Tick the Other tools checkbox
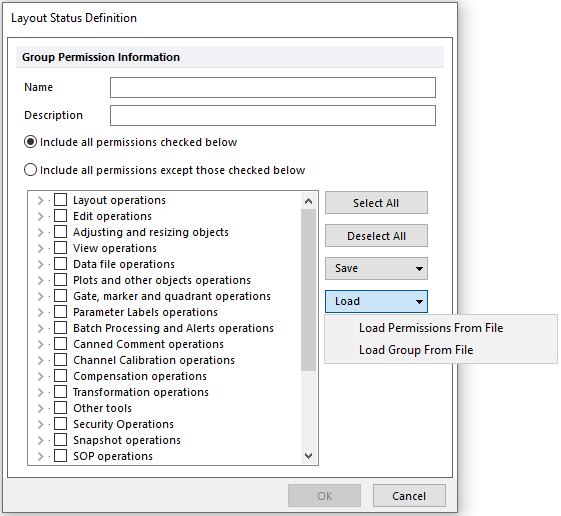Image resolution: width=561 pixels, height=516 pixels. 60,408
